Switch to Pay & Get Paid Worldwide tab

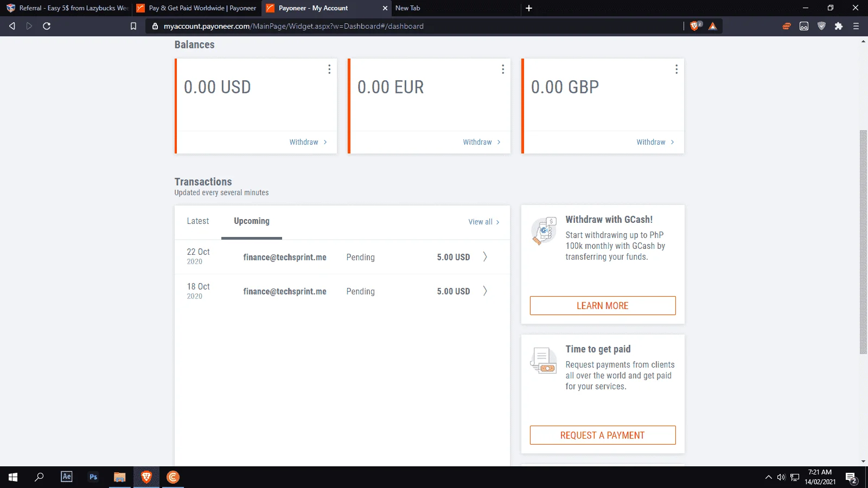click(196, 8)
